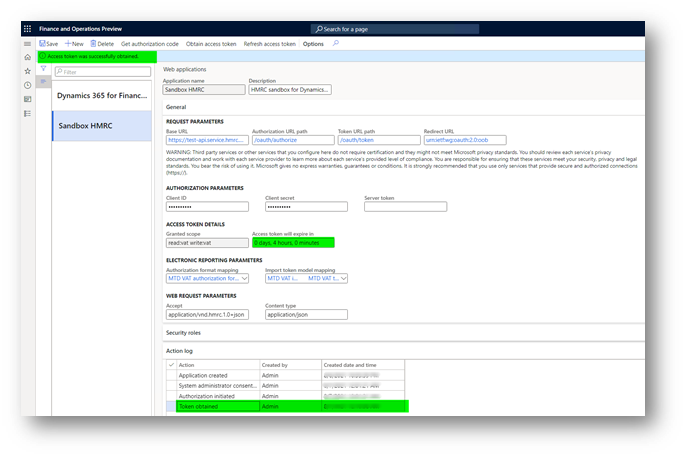Go to Home via sidebar icon

(x=27, y=57)
